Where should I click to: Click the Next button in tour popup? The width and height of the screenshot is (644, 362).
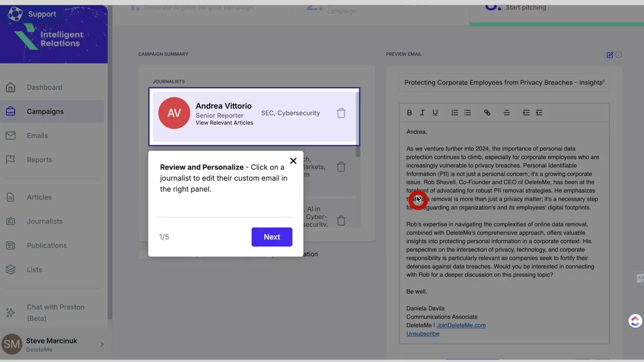click(x=272, y=237)
